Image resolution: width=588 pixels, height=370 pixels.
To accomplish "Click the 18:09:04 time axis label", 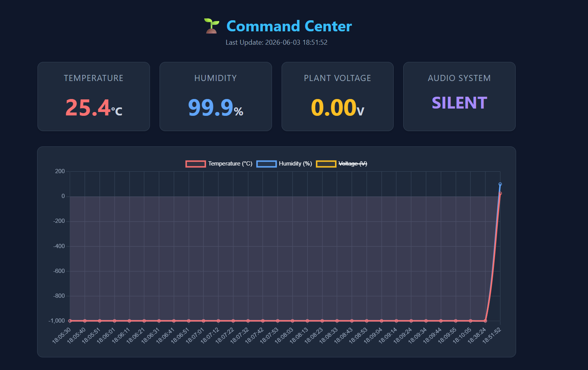I will pyautogui.click(x=373, y=335).
